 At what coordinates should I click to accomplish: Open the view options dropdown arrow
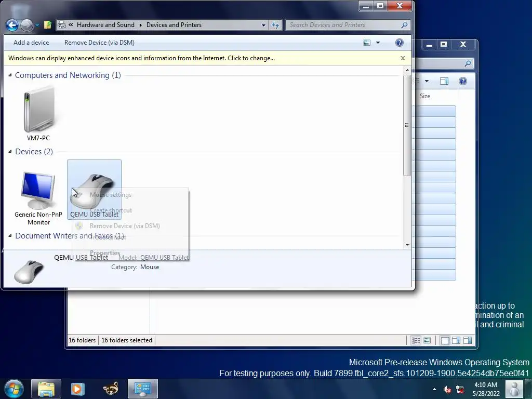click(x=378, y=43)
